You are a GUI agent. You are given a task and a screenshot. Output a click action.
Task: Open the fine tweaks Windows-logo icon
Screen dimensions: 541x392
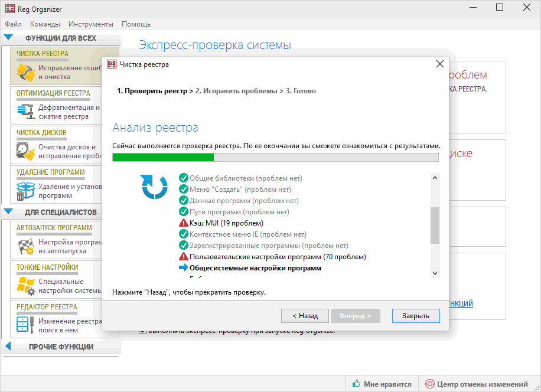(x=26, y=286)
